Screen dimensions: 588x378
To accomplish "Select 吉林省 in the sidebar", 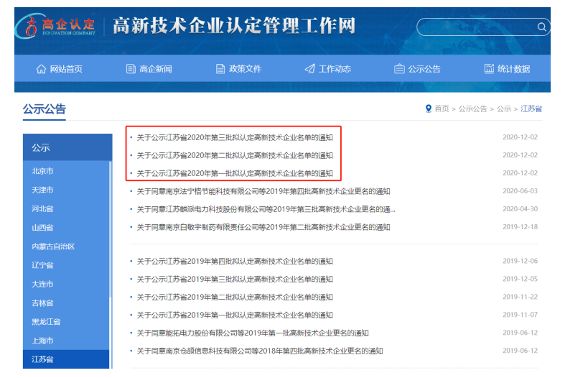I will click(42, 303).
